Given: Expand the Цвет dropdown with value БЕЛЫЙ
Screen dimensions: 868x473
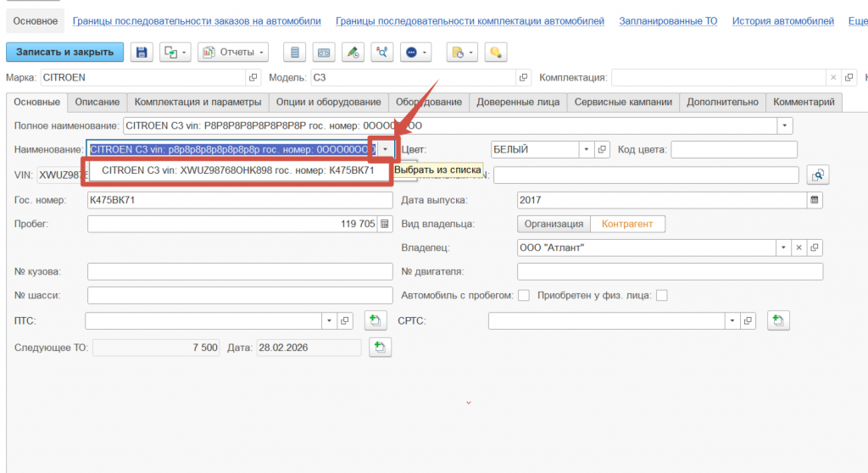Looking at the screenshot, I should coord(586,150).
